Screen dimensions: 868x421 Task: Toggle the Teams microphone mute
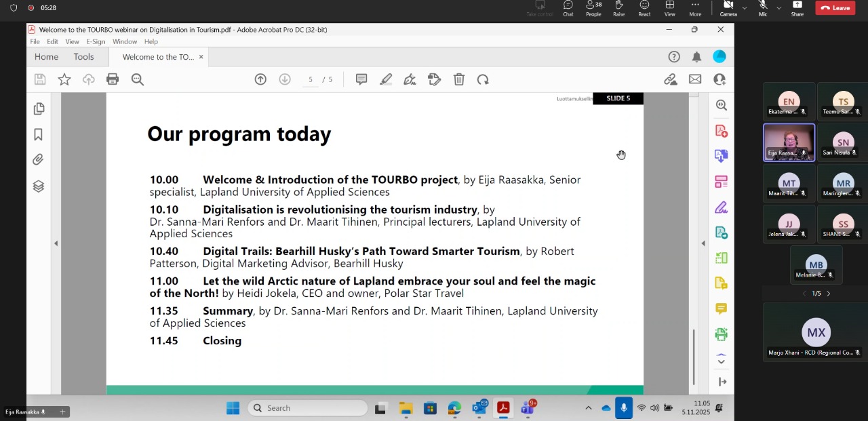click(x=763, y=7)
